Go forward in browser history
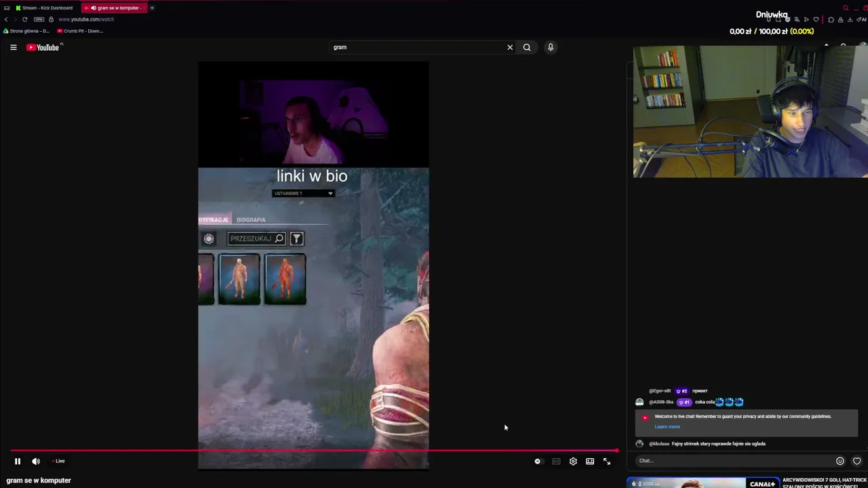Screen dimensions: 868x488 15,20
